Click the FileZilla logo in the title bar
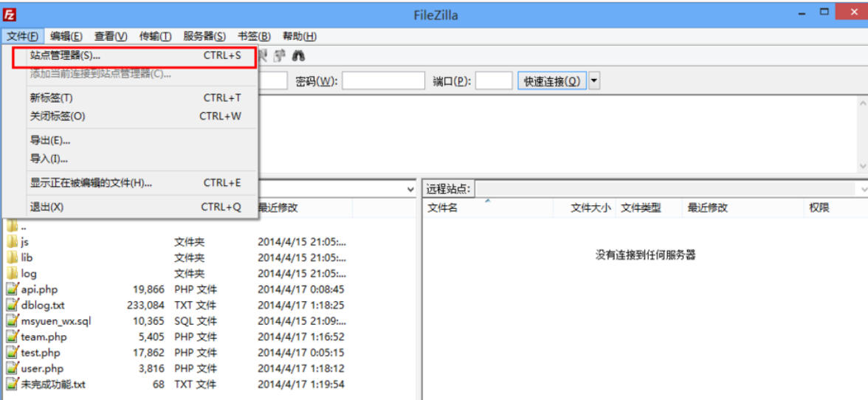The image size is (868, 400). click(8, 14)
